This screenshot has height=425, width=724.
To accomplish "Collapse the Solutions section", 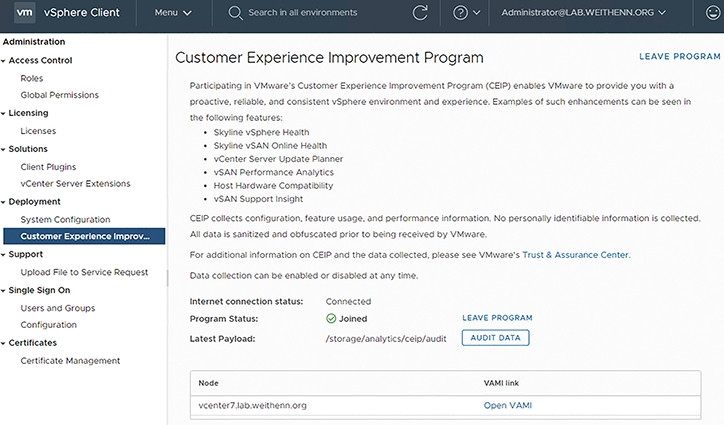I will 3,150.
